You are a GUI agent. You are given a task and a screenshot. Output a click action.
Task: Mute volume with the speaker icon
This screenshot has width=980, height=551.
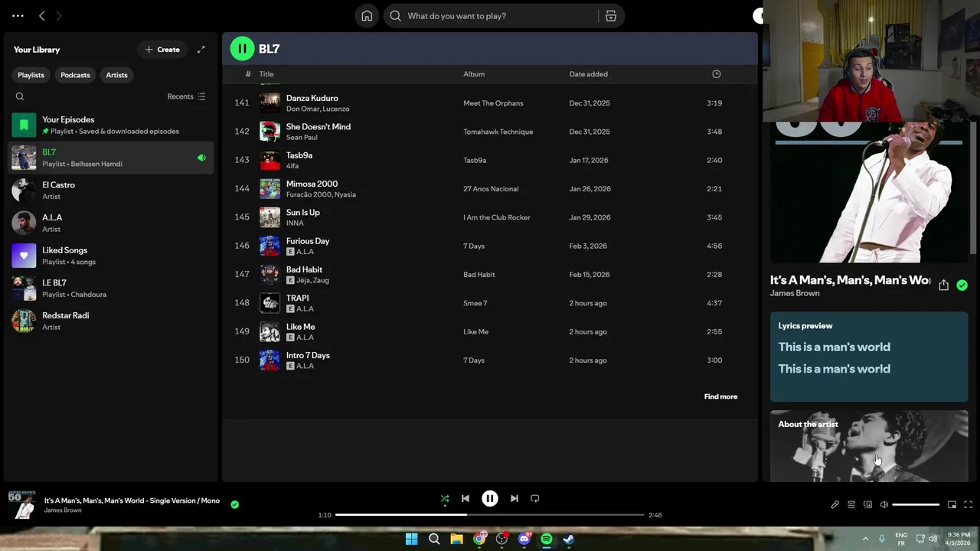pyautogui.click(x=884, y=504)
